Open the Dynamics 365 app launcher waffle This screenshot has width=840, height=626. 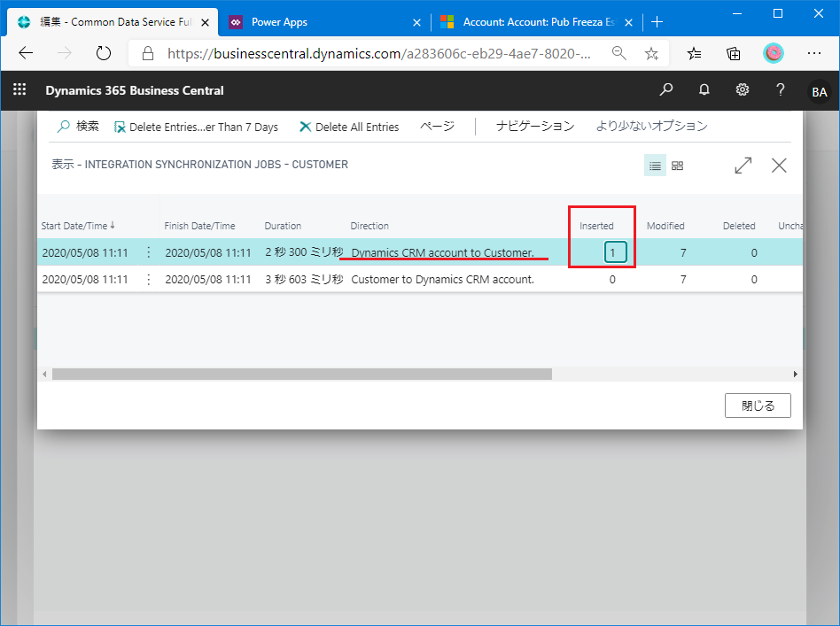(x=19, y=90)
